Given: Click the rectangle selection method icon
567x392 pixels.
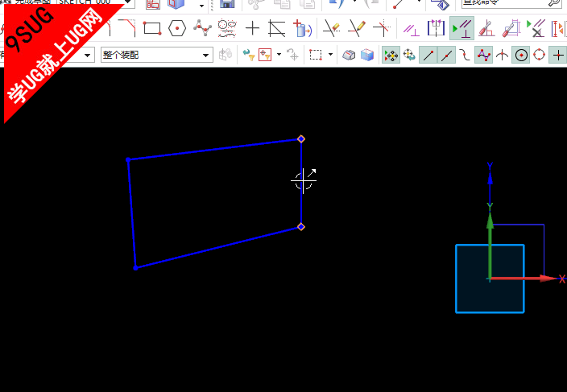Looking at the screenshot, I should coord(316,55).
